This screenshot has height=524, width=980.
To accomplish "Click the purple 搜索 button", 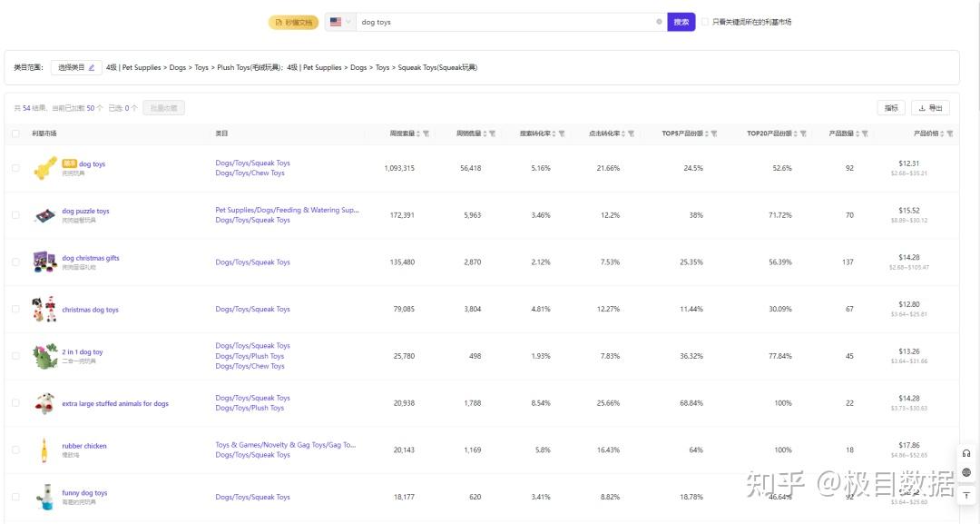I will click(x=681, y=22).
